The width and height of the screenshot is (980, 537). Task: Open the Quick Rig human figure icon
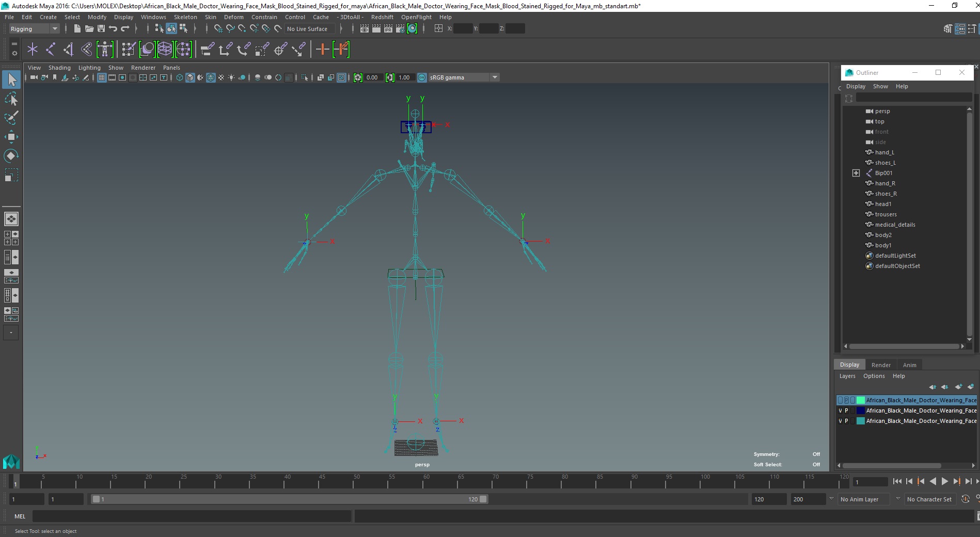(x=105, y=50)
